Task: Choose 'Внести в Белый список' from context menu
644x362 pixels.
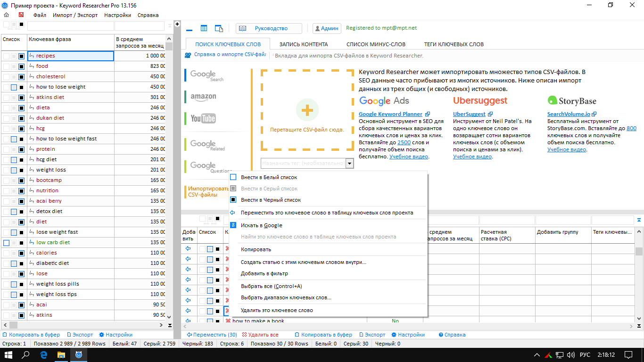Action: click(x=328, y=177)
